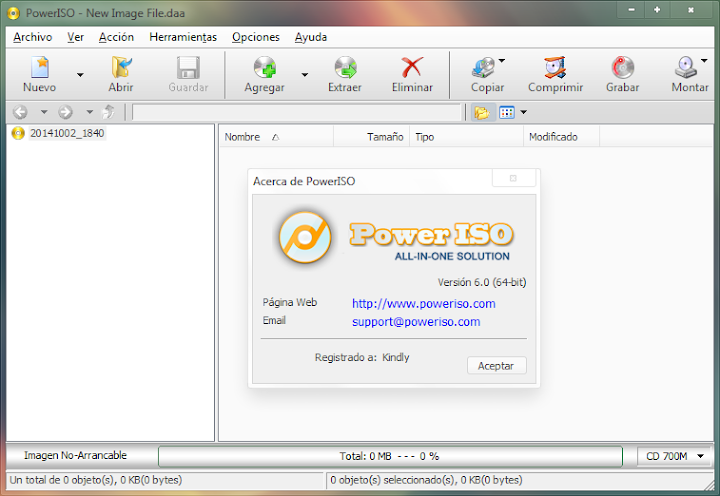The image size is (720, 496).
Task: Open the Acción menu
Action: coord(116,37)
